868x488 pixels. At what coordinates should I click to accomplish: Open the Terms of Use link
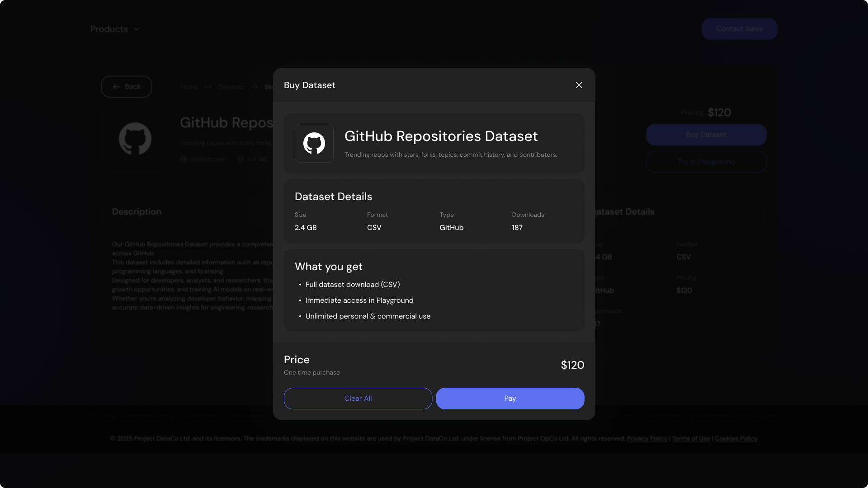click(690, 438)
